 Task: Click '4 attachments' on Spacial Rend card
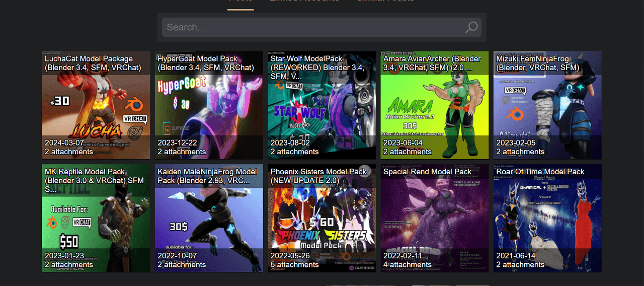point(408,265)
